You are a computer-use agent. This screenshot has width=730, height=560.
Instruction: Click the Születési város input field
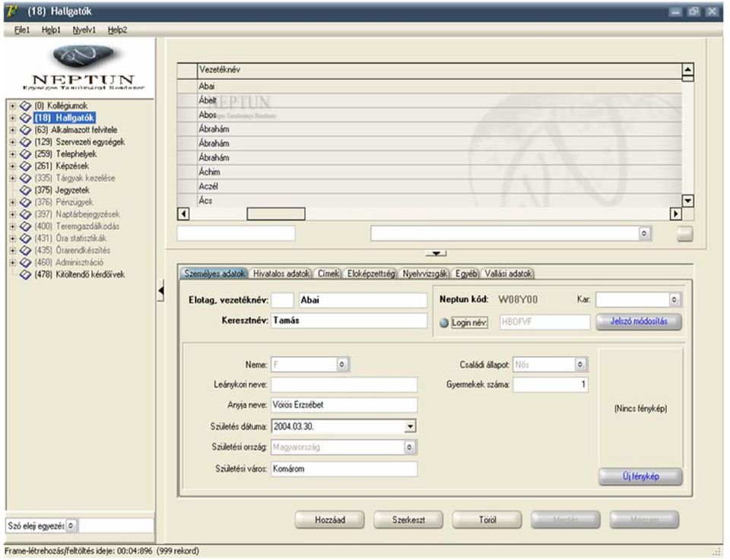point(344,469)
